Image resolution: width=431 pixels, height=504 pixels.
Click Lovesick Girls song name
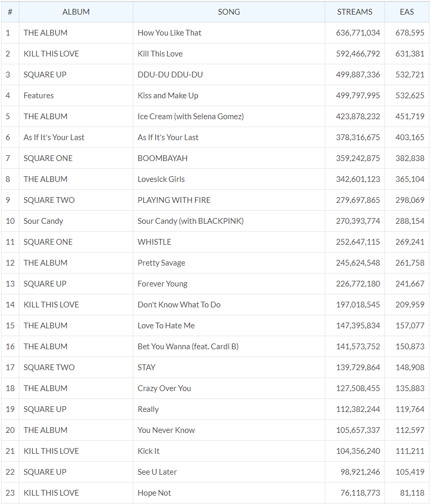161,179
